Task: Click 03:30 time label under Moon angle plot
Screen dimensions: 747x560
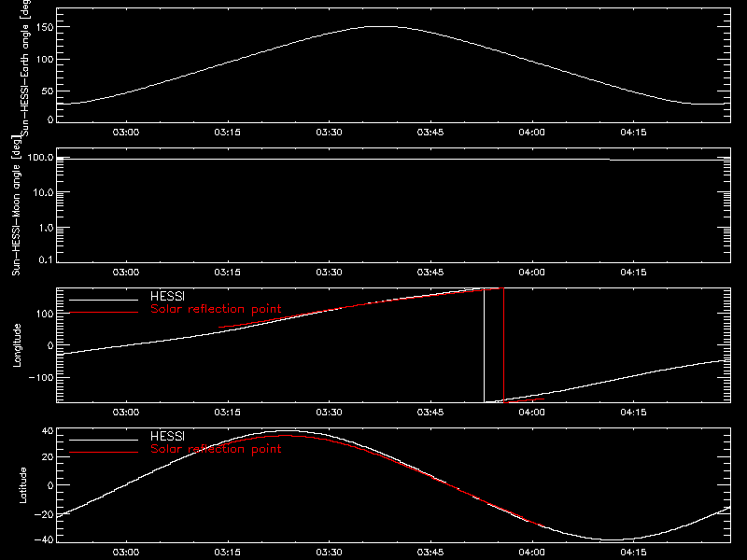Action: [329, 273]
